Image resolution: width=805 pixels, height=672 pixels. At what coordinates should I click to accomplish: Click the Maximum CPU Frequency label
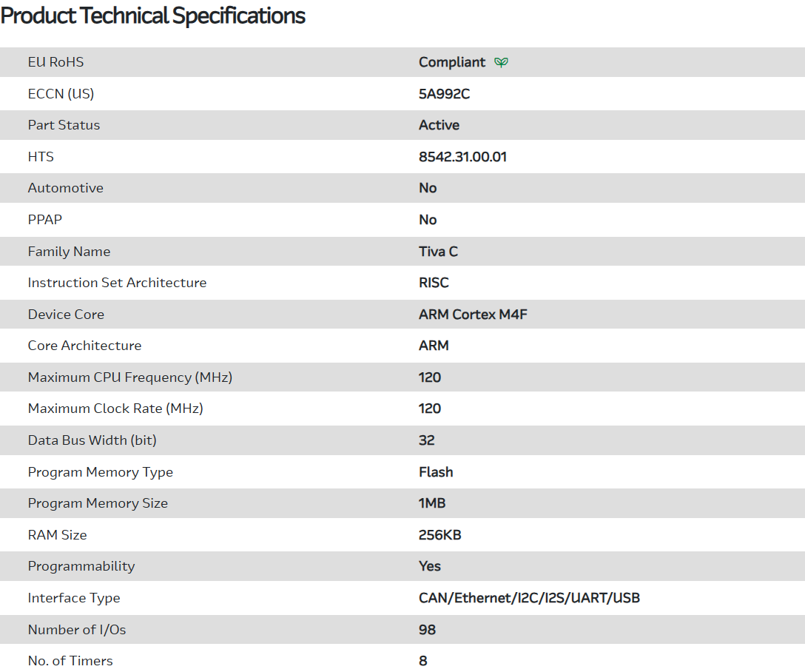click(x=130, y=377)
